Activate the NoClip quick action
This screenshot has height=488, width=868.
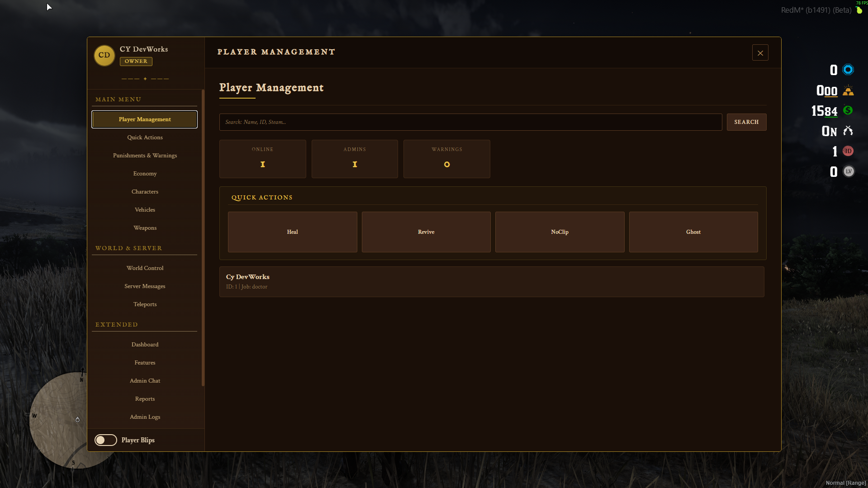(x=560, y=232)
